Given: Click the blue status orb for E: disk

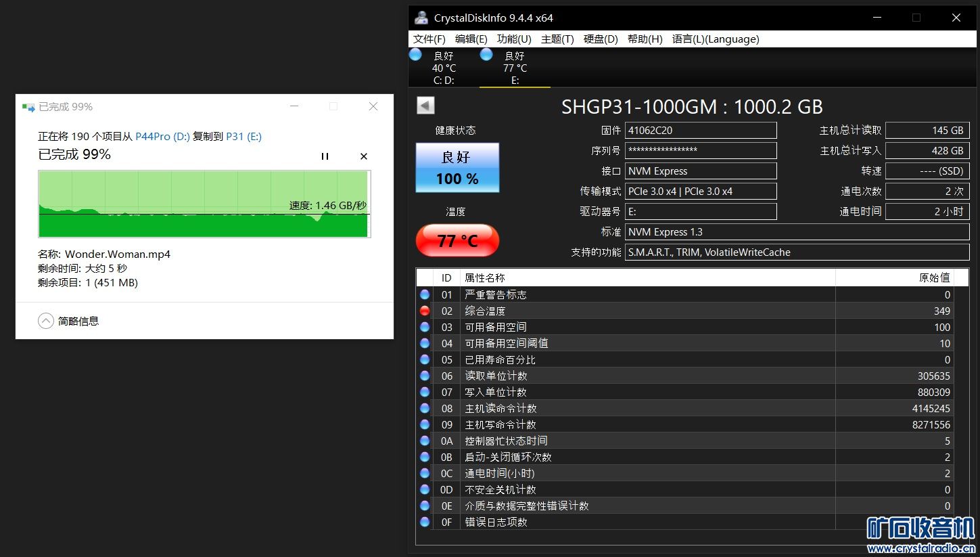Looking at the screenshot, I should (486, 54).
